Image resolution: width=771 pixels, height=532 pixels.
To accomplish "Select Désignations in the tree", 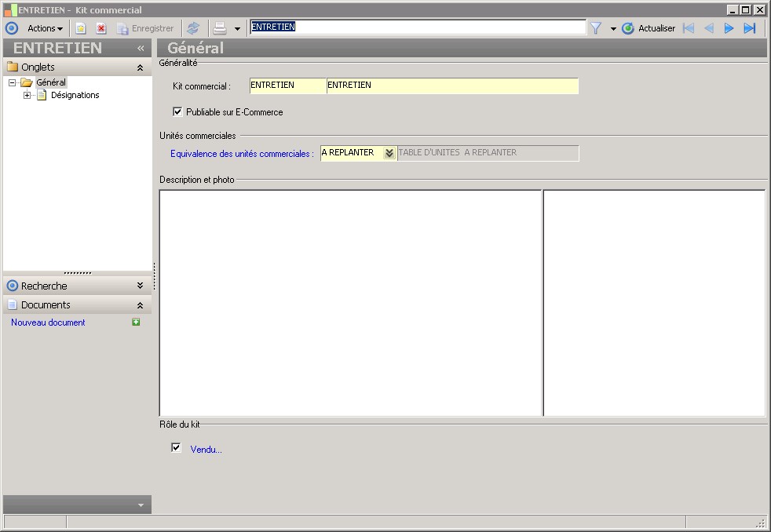I will pos(75,95).
